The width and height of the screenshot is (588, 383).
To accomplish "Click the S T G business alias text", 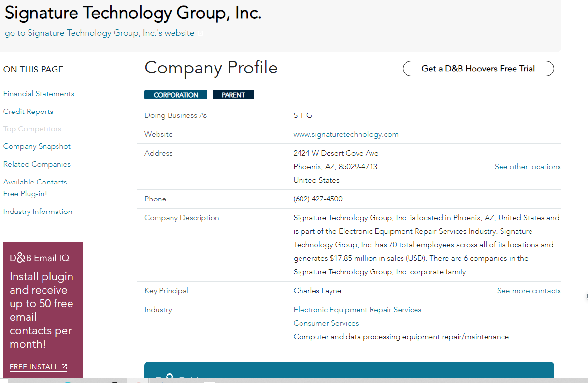I will tap(303, 115).
